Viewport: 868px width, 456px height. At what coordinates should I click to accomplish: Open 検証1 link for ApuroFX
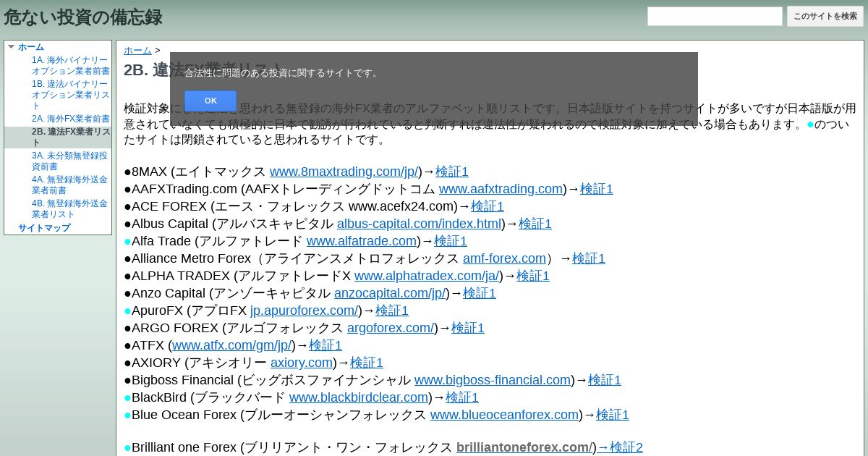pyautogui.click(x=392, y=311)
